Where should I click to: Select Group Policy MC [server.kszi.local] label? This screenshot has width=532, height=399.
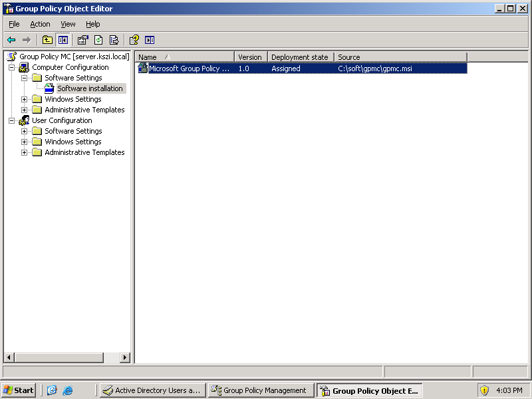click(x=74, y=57)
